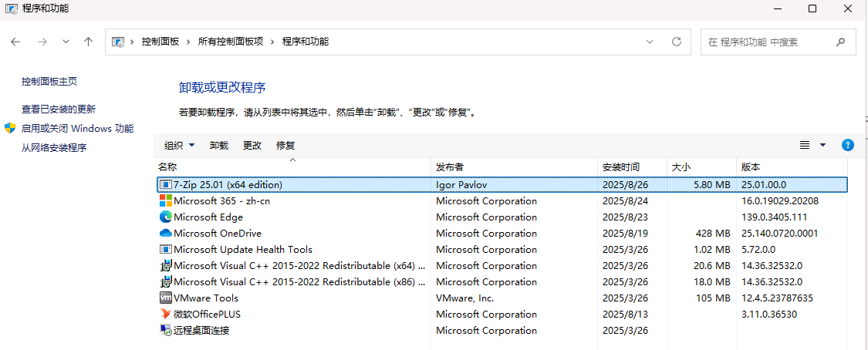Click the 卸载或更改程序 heading
Viewport: 868px width, 350px height.
[222, 87]
